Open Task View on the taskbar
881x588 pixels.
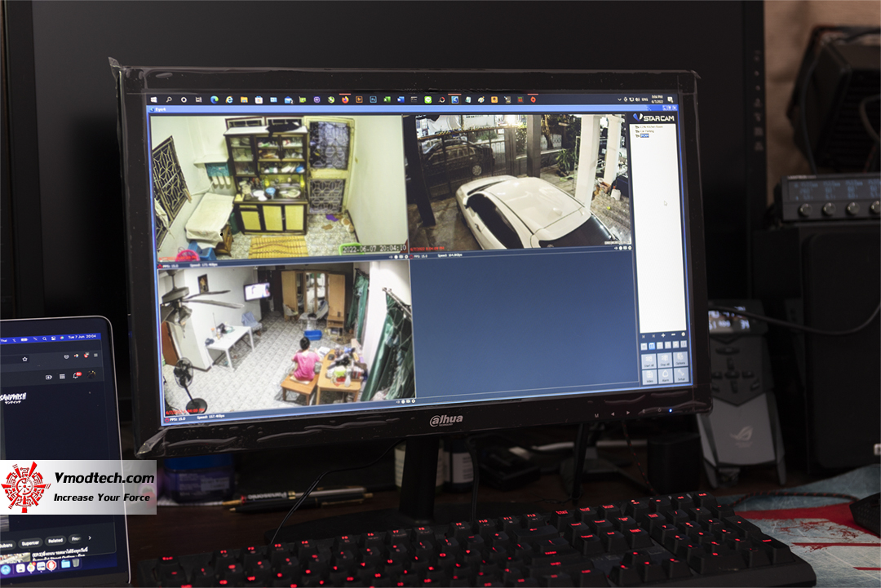(198, 99)
